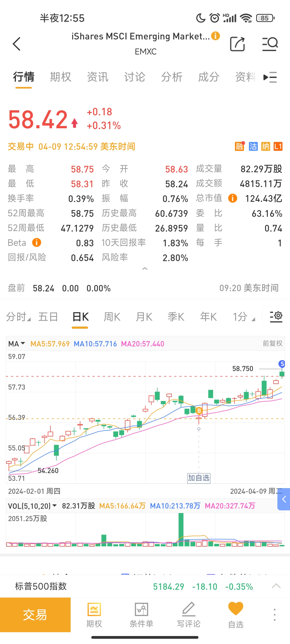The height and width of the screenshot is (644, 290).
Task: Switch to the 行情 quotes tab
Action: [x=24, y=77]
